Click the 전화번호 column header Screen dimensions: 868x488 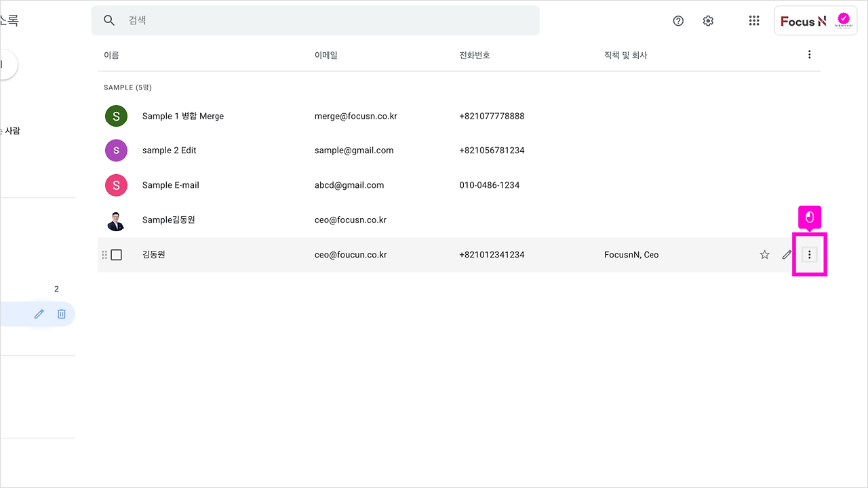[x=475, y=55]
